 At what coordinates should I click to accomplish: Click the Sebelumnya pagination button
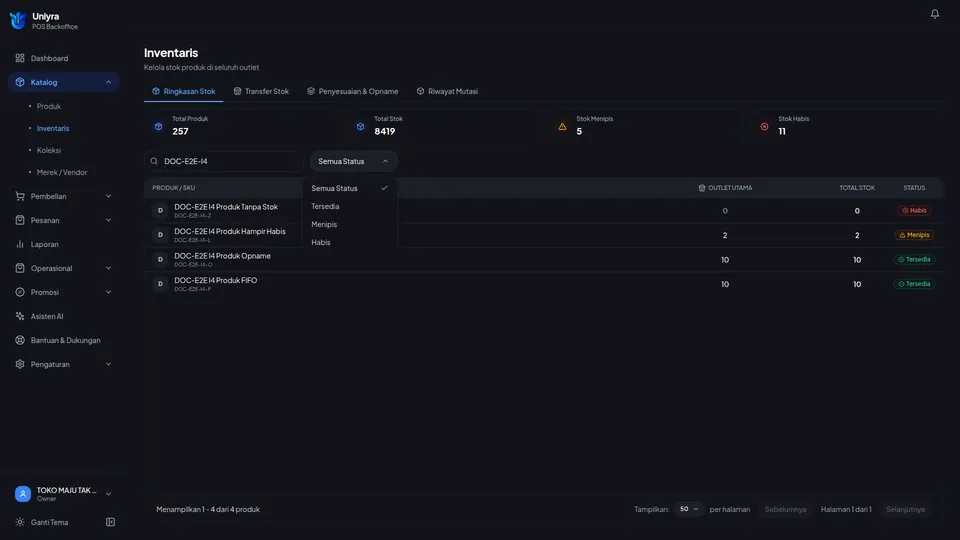[x=785, y=509]
